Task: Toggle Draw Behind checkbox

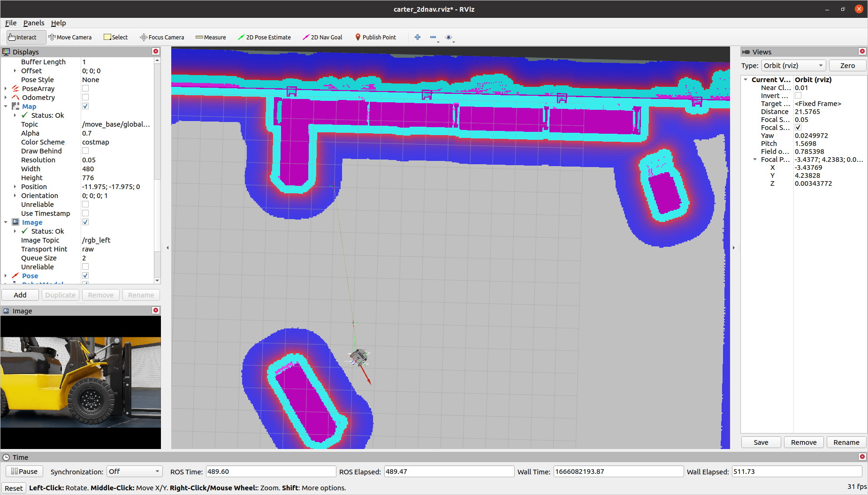Action: [x=85, y=151]
